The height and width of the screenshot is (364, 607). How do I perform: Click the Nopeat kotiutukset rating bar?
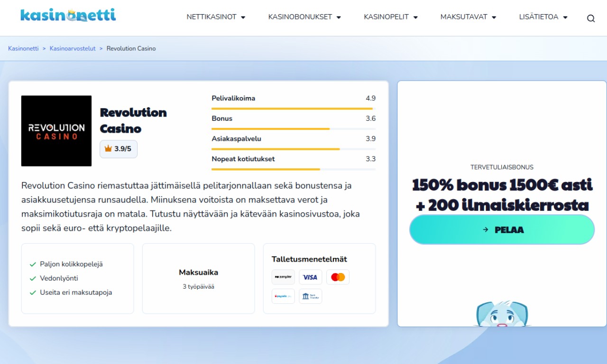pyautogui.click(x=294, y=169)
